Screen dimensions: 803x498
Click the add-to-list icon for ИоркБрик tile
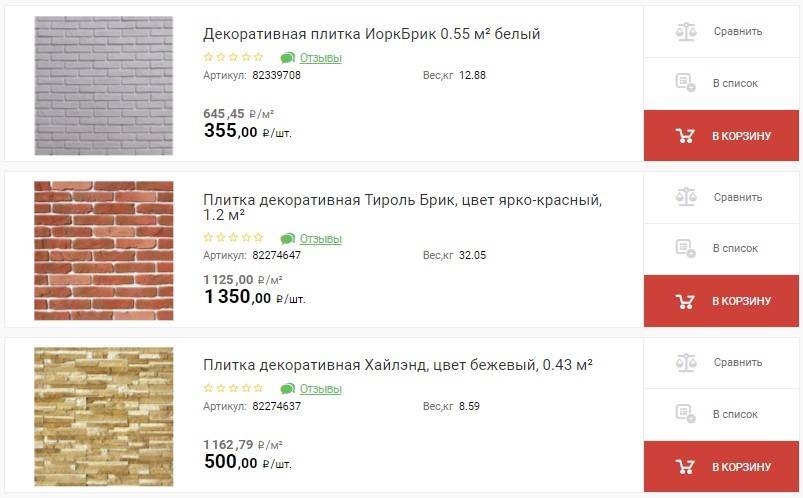coord(685,83)
